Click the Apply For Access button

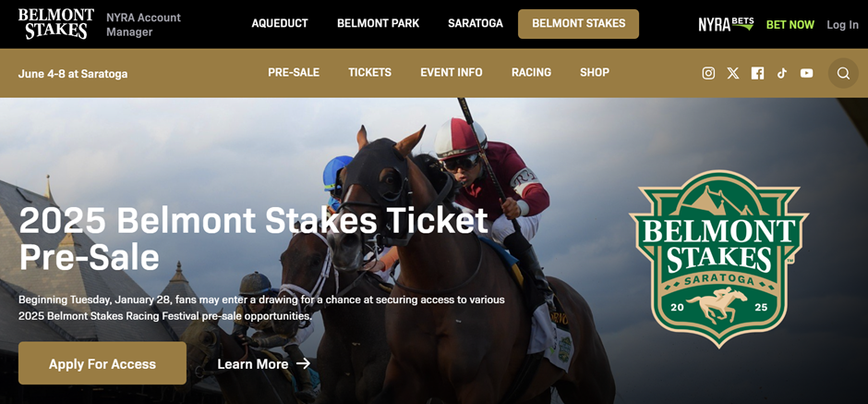[102, 363]
